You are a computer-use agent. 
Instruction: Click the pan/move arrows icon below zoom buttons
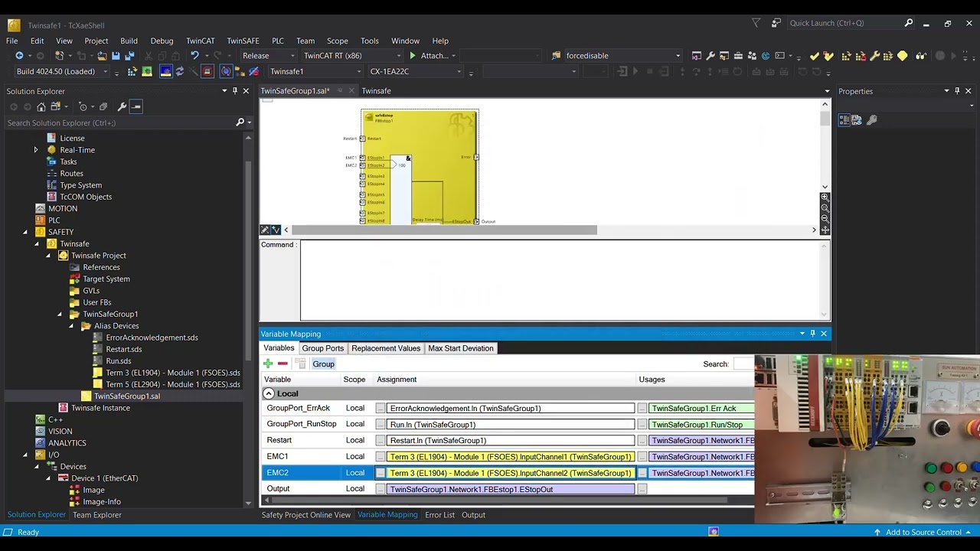825,230
